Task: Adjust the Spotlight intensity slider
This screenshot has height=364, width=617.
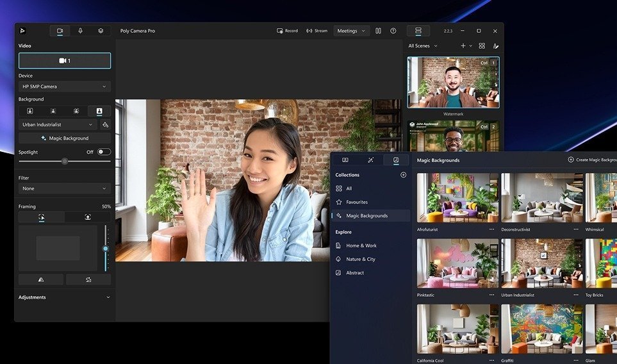Action: point(65,161)
